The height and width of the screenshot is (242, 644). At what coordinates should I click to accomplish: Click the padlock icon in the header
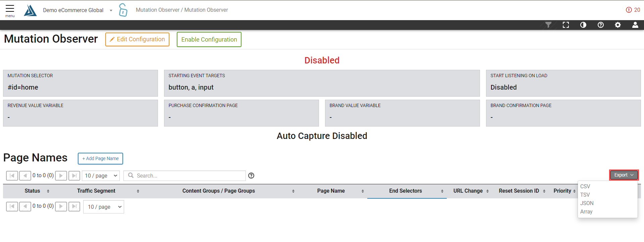coord(123,10)
